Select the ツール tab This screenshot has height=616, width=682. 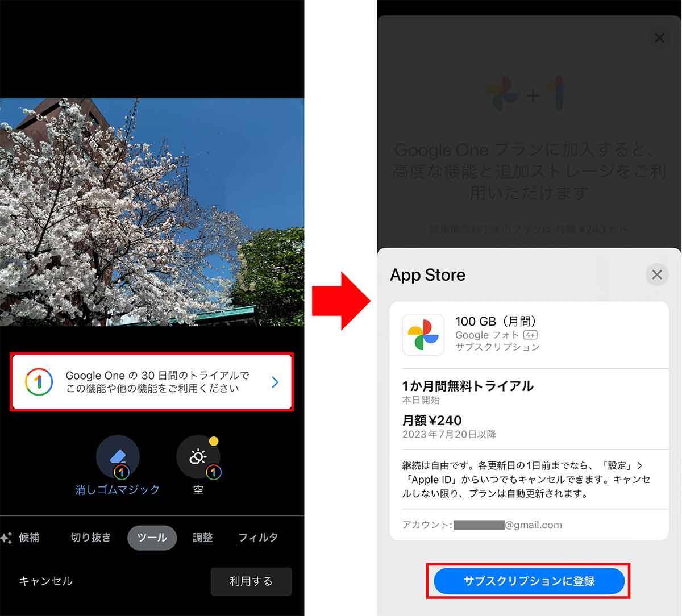pos(152,538)
